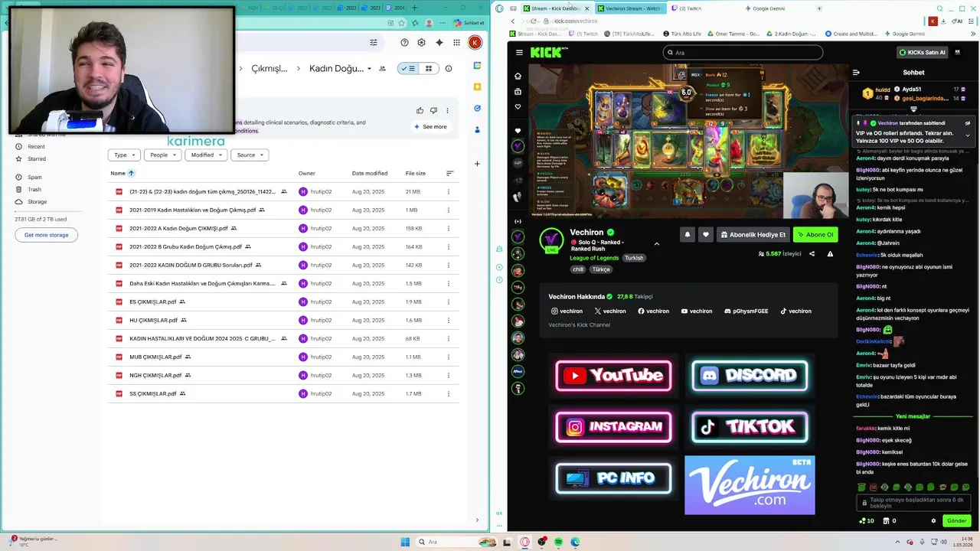The height and width of the screenshot is (551, 980).
Task: Click Abonelik Hediye Et button
Action: pos(753,235)
